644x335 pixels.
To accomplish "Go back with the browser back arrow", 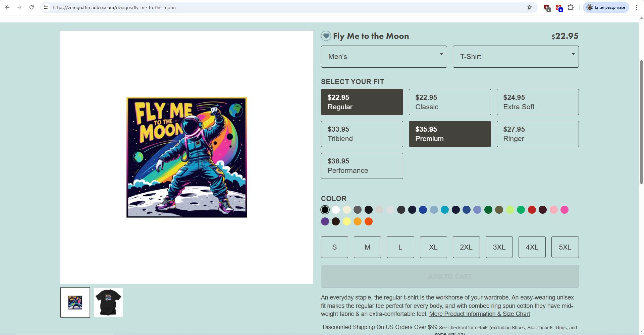I will (7, 7).
